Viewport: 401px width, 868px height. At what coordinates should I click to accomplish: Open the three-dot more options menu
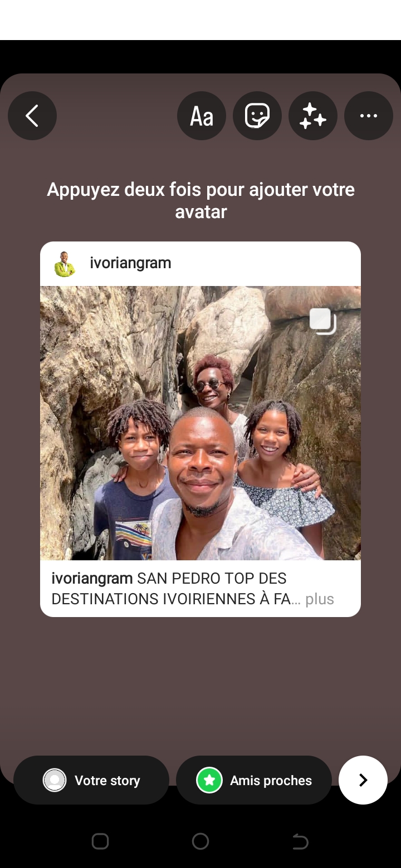click(369, 116)
